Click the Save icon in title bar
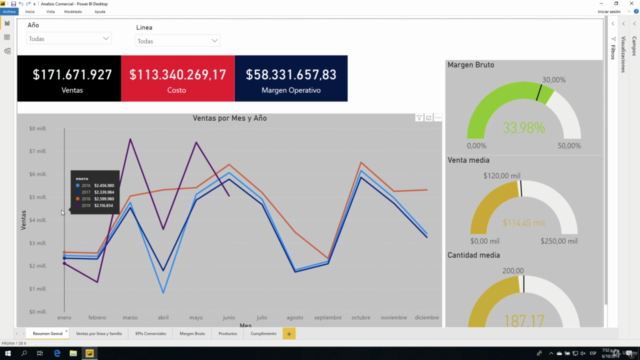640x360 pixels. click(x=13, y=4)
